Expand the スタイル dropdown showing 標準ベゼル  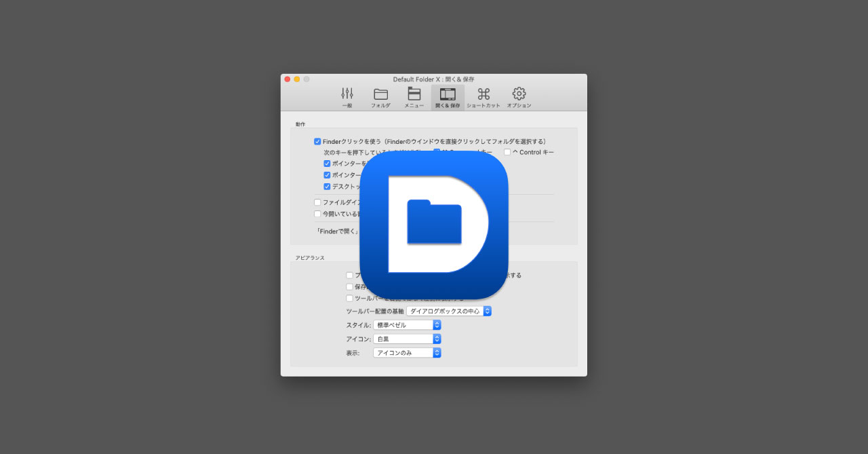(407, 325)
